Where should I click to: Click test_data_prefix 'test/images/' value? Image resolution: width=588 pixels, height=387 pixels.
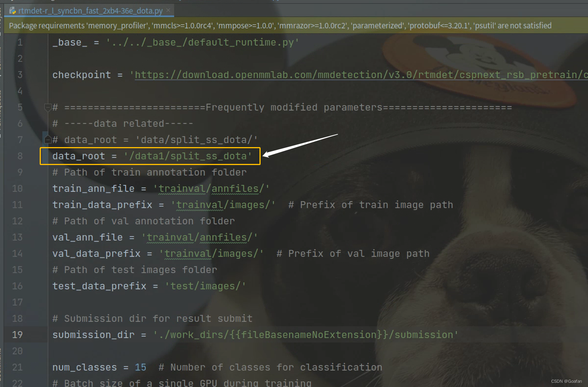tap(206, 286)
